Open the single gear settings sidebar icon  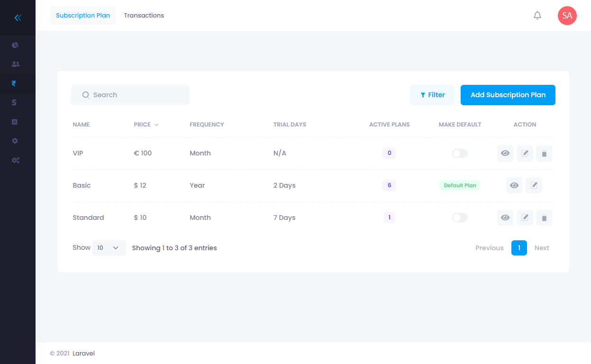[x=15, y=141]
